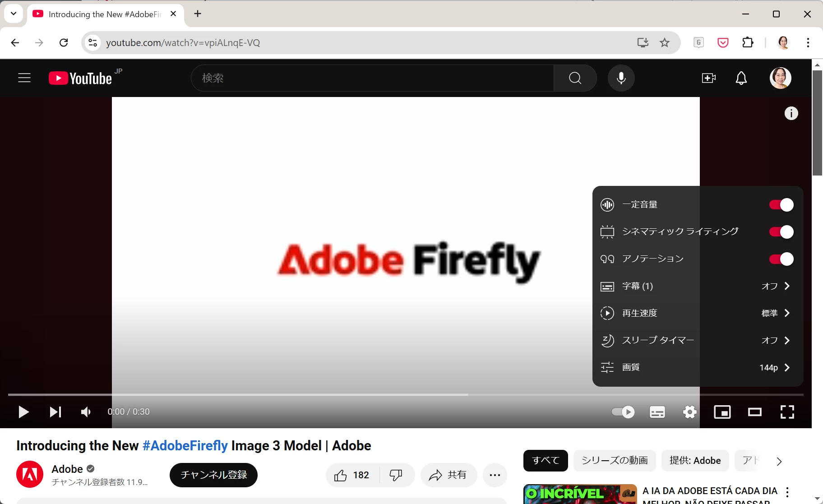Screen dimensions: 823x504
Task: Reload the page
Action: pyautogui.click(x=64, y=43)
